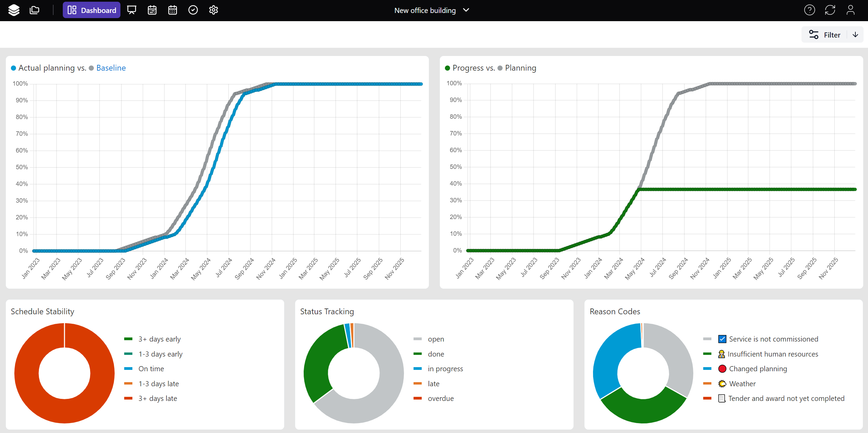Click the orange 3+ days late donut
868x433 pixels.
pyautogui.click(x=27, y=373)
